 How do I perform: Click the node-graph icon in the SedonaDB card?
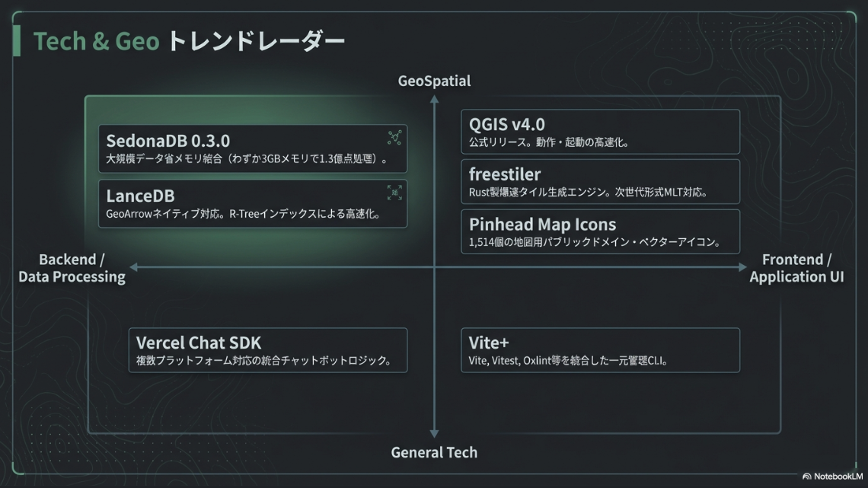tap(394, 138)
